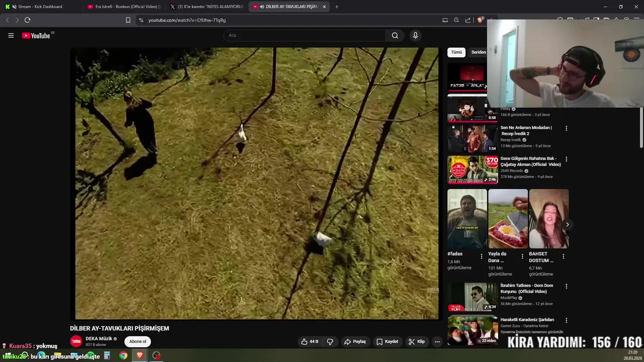Open Calculator from the taskbar
Image resolution: width=644 pixels, height=362 pixels.
pyautogui.click(x=107, y=355)
